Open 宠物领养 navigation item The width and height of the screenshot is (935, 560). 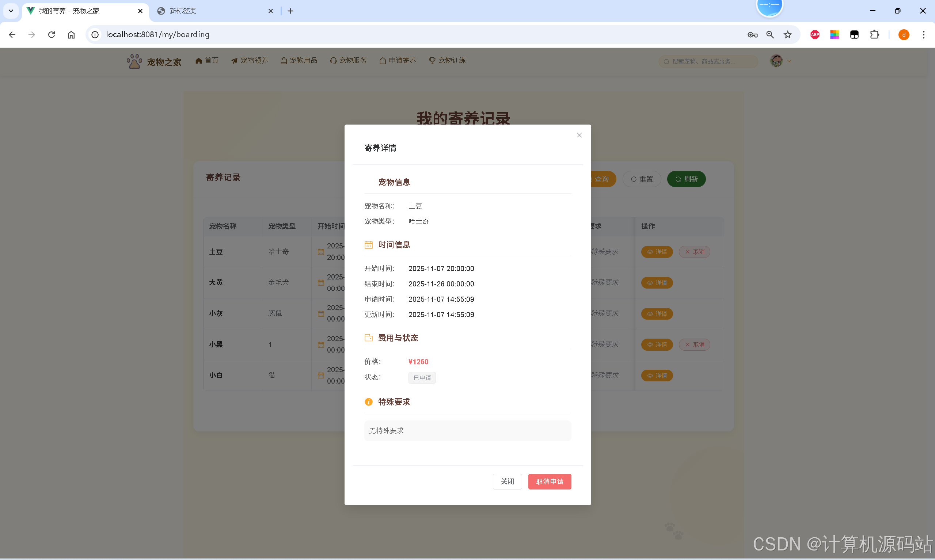[250, 60]
